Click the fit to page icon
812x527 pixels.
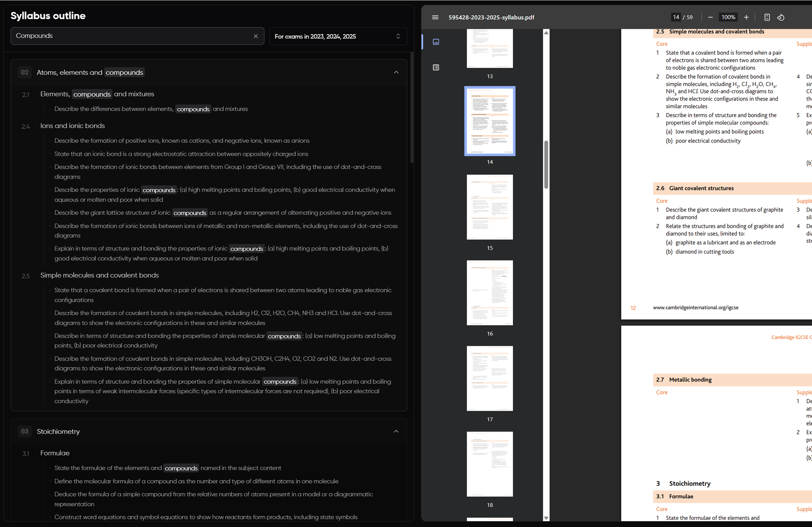click(767, 18)
